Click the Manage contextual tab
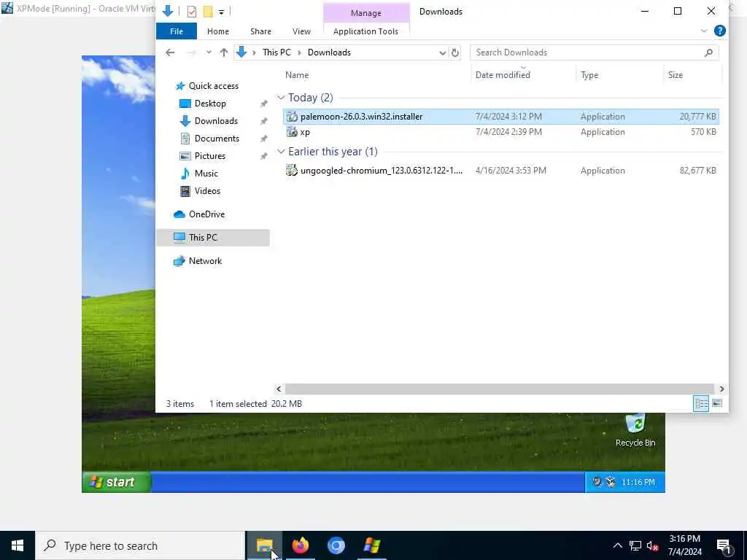 (366, 13)
